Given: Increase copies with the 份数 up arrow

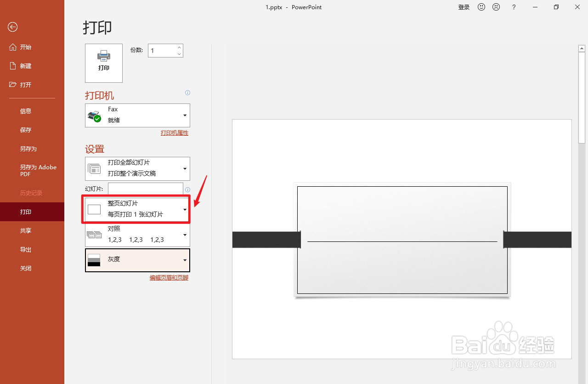Looking at the screenshot, I should [x=179, y=47].
